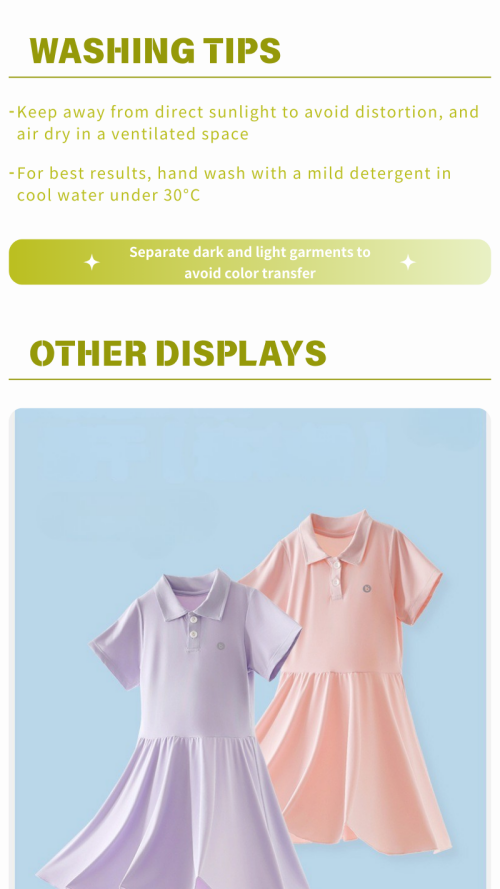Click the logo on the pink dress
This screenshot has height=889, width=500.
[x=367, y=589]
